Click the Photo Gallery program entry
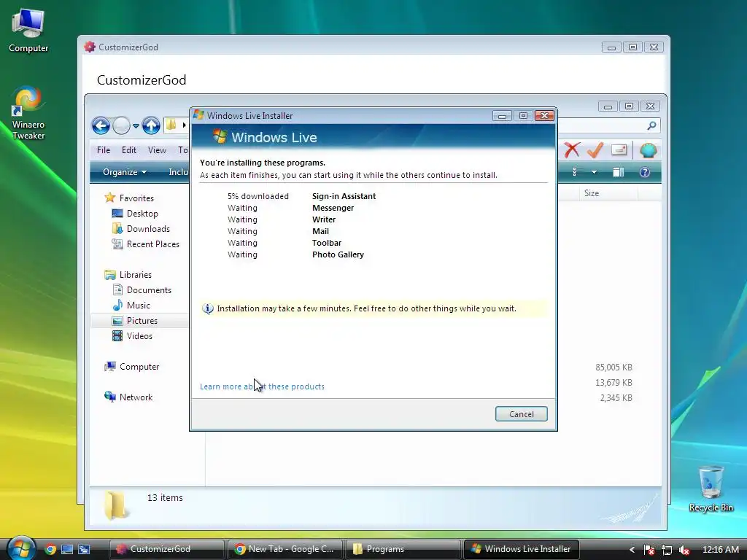Viewport: 747px width, 560px height. coord(338,254)
